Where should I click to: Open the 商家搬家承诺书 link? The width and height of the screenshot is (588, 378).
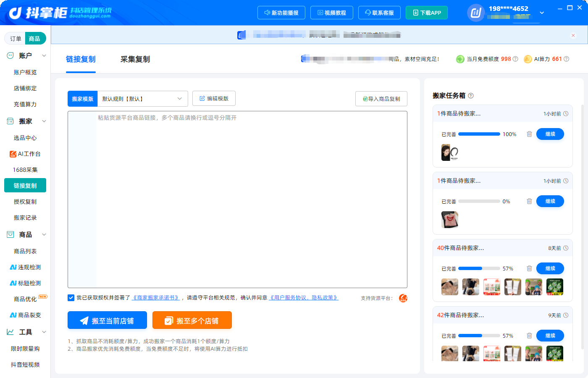[x=156, y=298]
